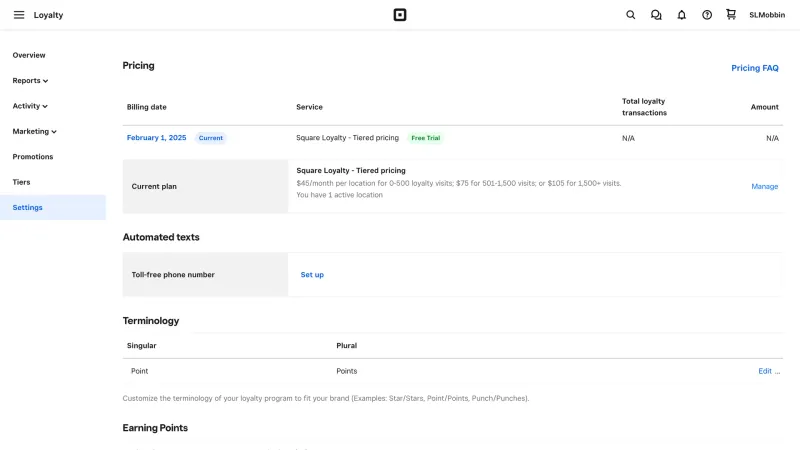Click the Loyalty title in header
Viewport: 800px width, 450px height.
tap(48, 15)
